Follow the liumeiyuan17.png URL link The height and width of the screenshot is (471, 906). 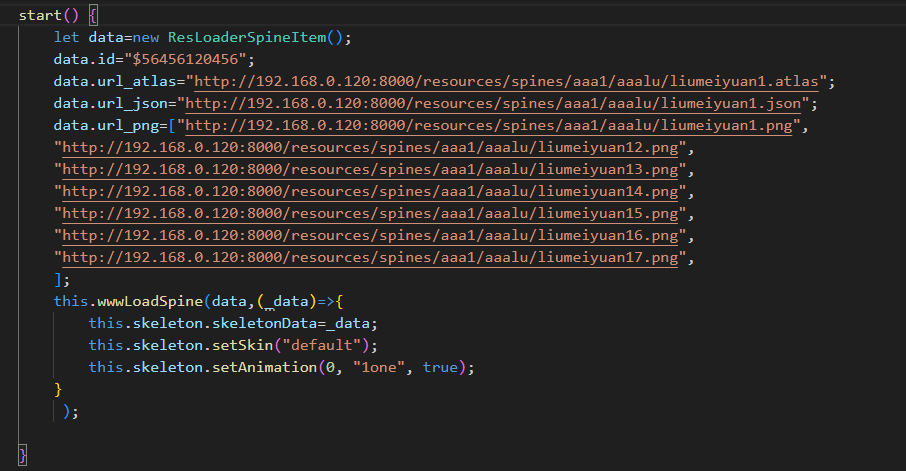[372, 257]
